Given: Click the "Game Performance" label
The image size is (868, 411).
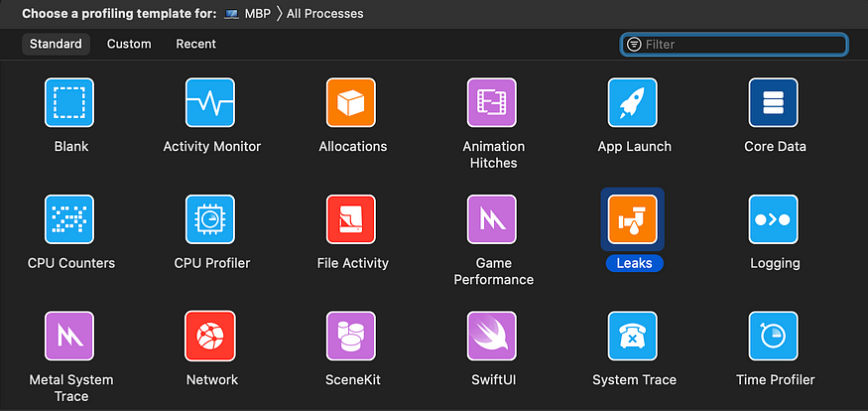Looking at the screenshot, I should [494, 271].
